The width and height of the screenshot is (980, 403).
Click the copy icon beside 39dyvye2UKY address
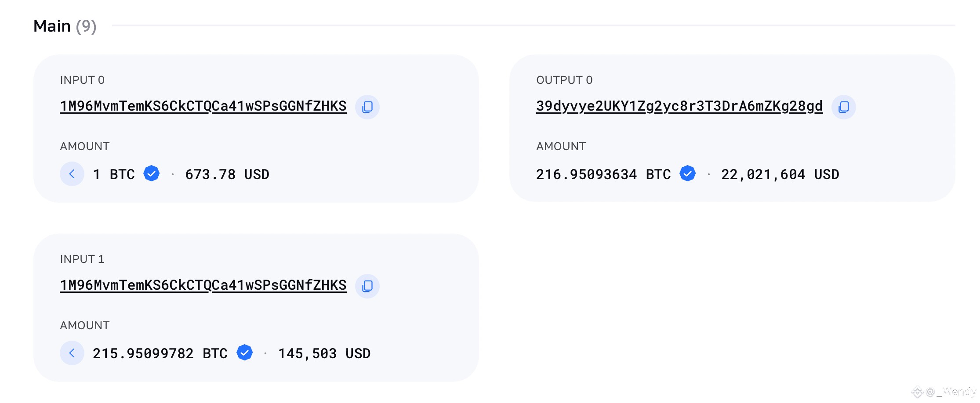843,107
